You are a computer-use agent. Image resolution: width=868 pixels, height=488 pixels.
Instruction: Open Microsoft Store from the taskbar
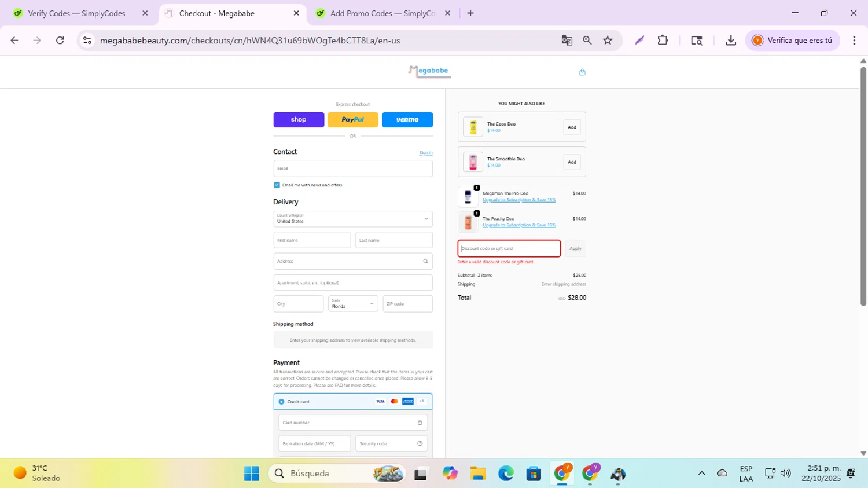(534, 474)
